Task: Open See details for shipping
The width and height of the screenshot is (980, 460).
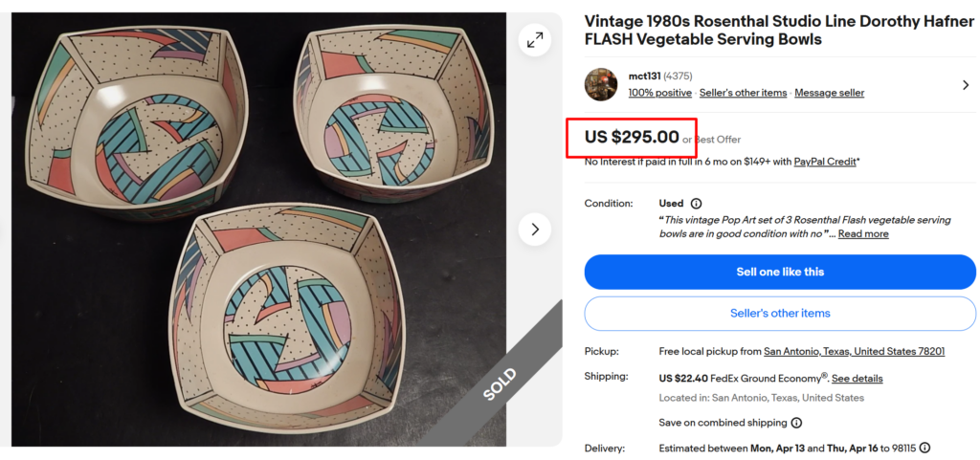Action: click(857, 379)
